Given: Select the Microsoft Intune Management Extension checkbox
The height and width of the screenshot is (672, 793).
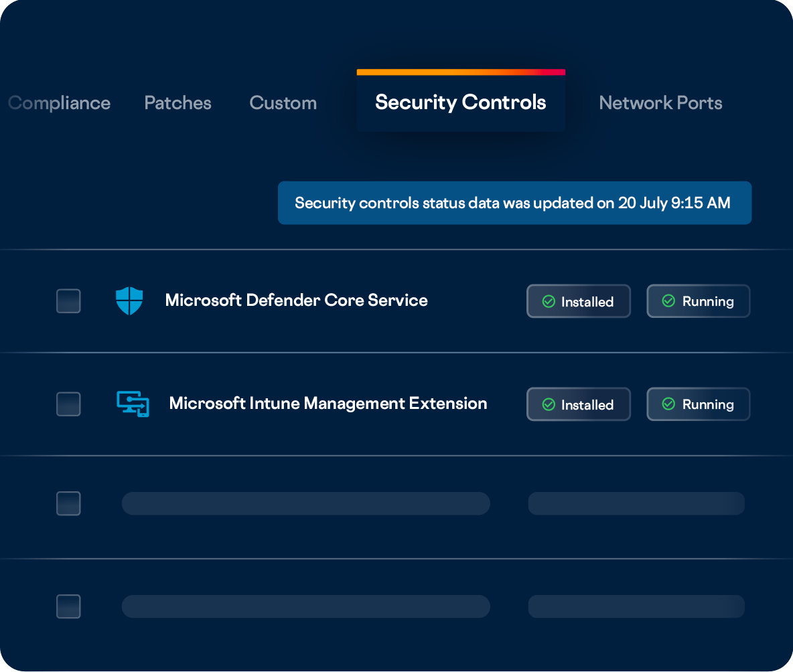Looking at the screenshot, I should pyautogui.click(x=68, y=404).
